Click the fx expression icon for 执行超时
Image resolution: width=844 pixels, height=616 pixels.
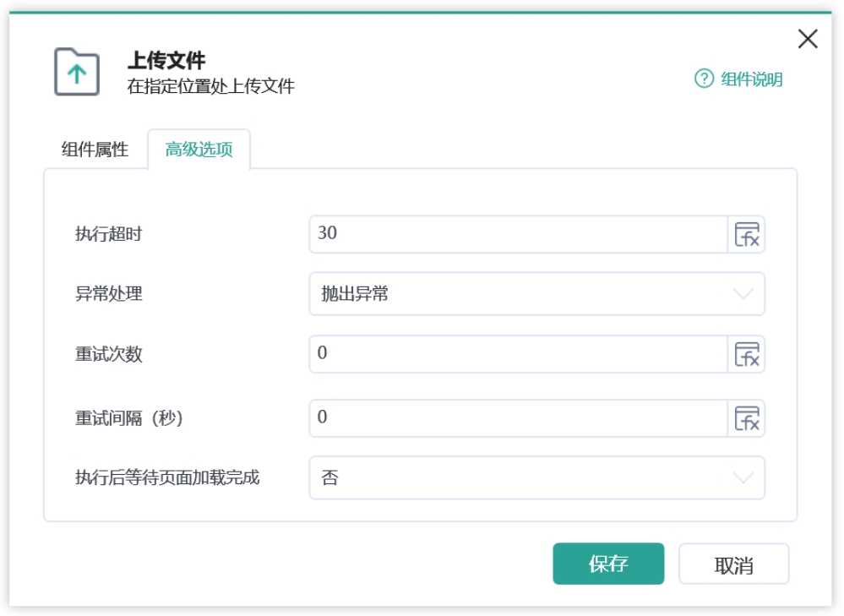747,234
